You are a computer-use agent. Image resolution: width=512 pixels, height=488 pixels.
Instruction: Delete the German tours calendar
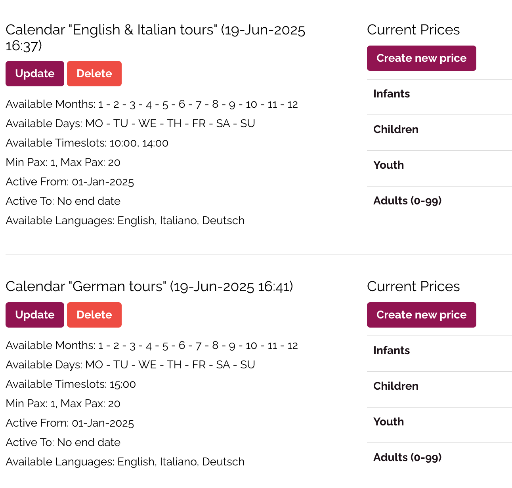pyautogui.click(x=94, y=315)
